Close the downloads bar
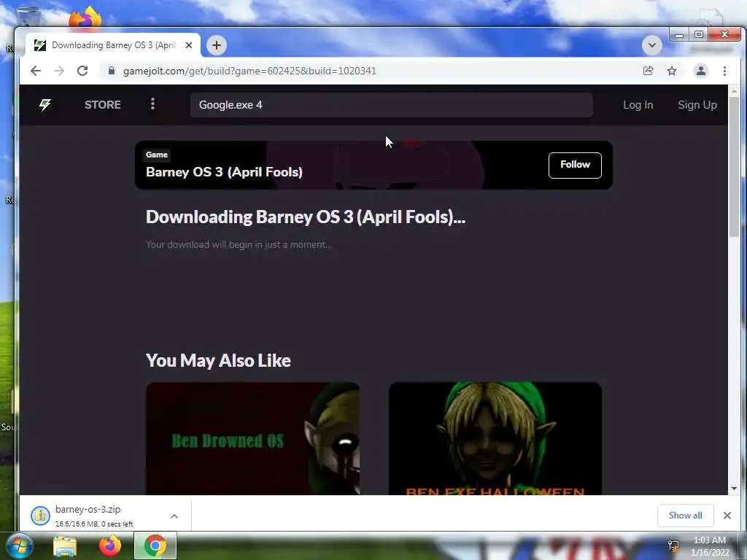Image resolution: width=747 pixels, height=560 pixels. click(727, 516)
